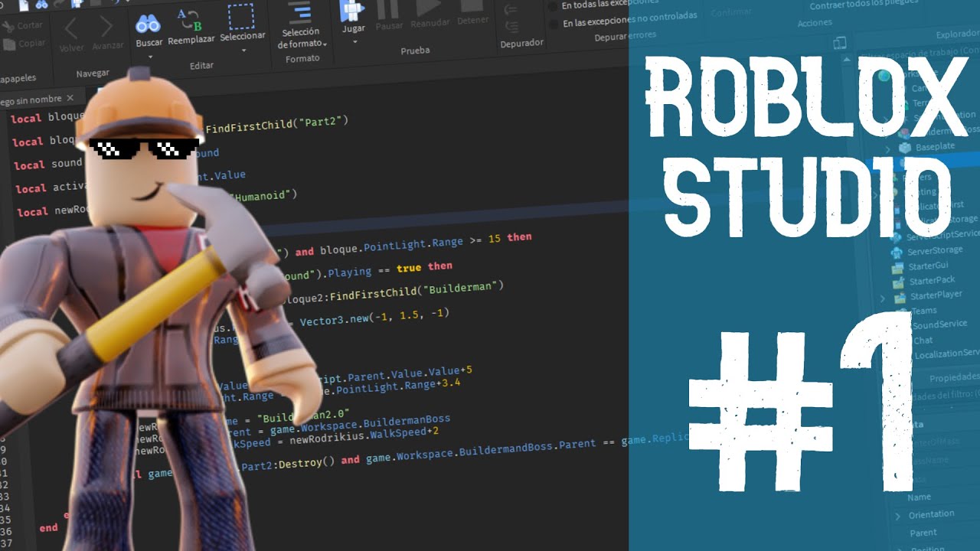Click the binoculars in quick-access bar
The height and width of the screenshot is (551, 980).
[x=42, y=4]
